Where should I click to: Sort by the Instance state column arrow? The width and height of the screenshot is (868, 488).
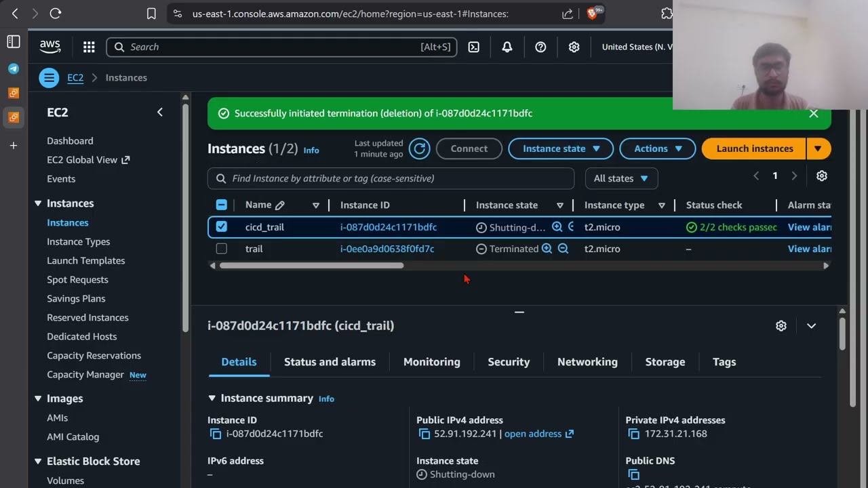click(560, 205)
